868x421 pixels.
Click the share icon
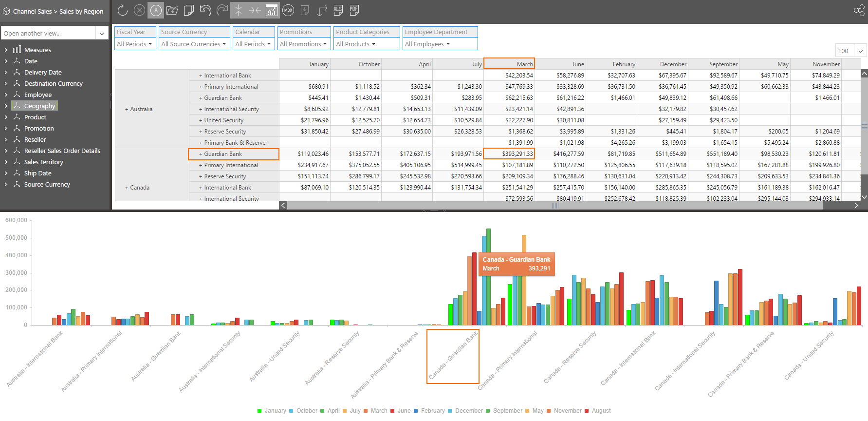coord(859,10)
